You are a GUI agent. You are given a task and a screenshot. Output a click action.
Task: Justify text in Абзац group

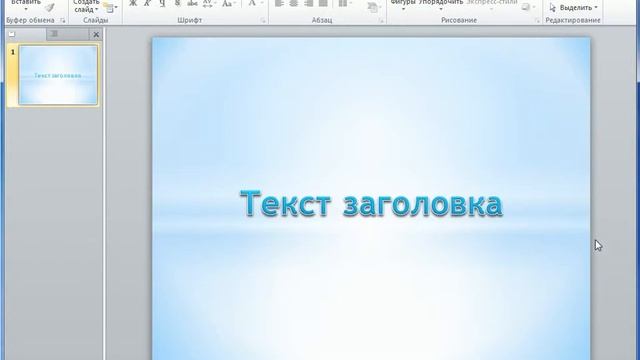[323, 4]
